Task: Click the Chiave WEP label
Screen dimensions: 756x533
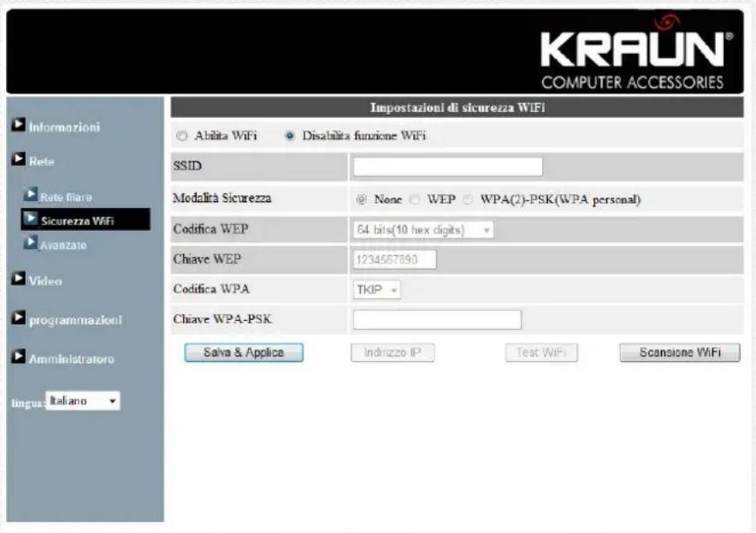Action: [207, 259]
